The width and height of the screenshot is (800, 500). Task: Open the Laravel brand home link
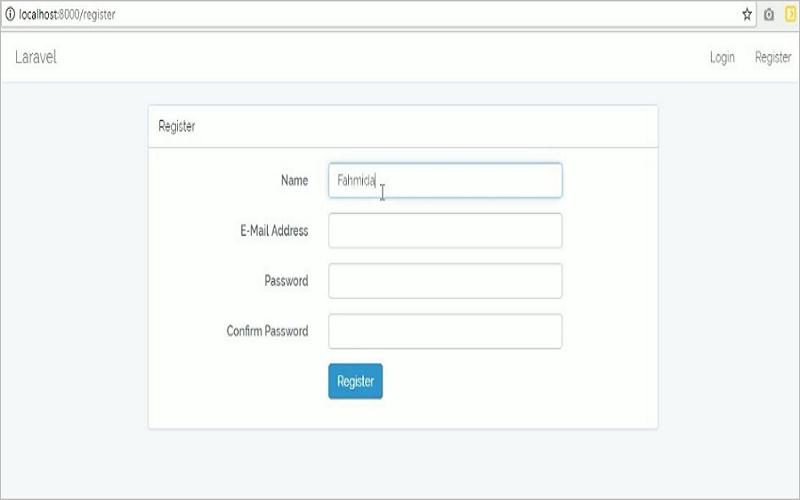coord(36,57)
